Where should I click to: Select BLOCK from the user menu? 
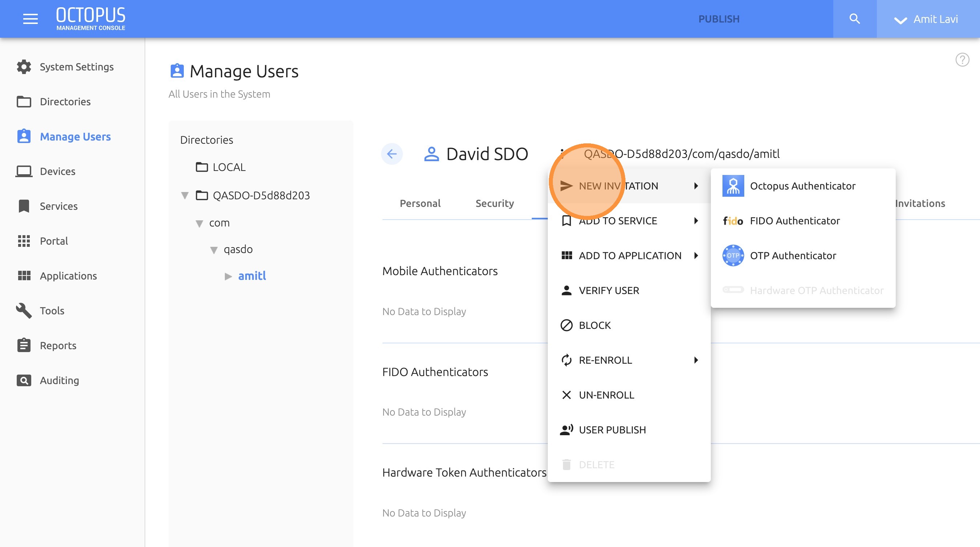pyautogui.click(x=595, y=325)
